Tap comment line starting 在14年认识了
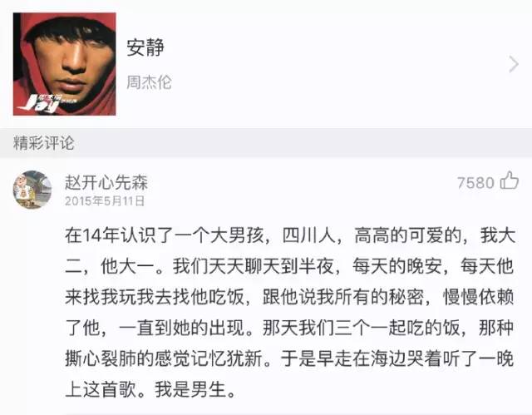 290,236
